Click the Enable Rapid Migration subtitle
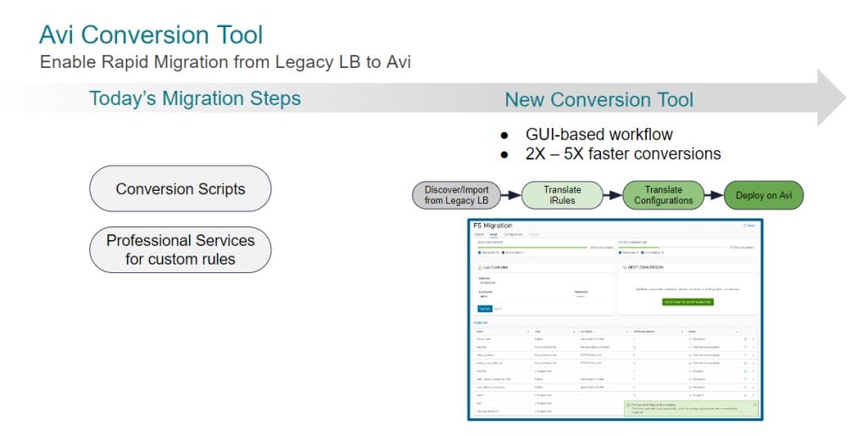 click(225, 61)
